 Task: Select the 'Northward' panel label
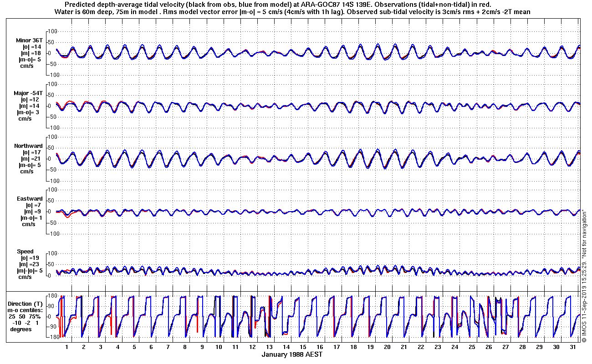[x=29, y=146]
